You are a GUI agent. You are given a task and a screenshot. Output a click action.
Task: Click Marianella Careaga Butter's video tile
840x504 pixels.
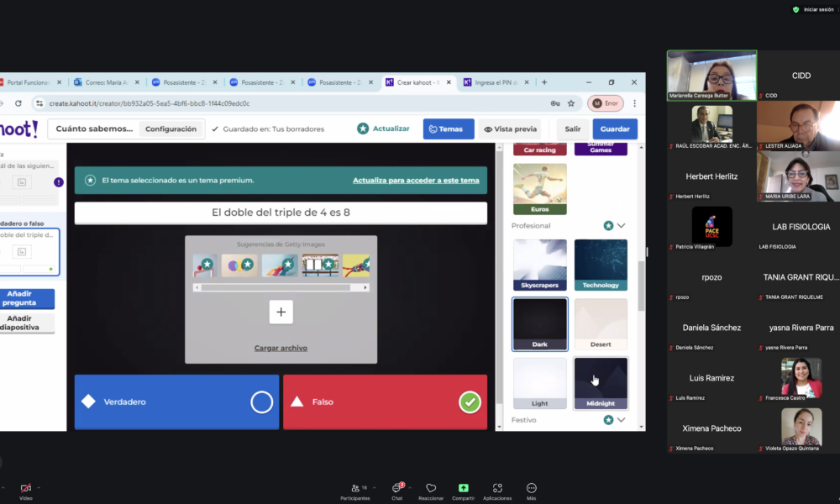(x=711, y=76)
